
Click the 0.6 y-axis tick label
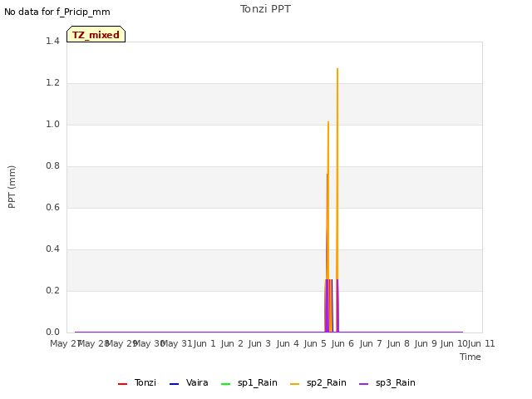point(52,207)
